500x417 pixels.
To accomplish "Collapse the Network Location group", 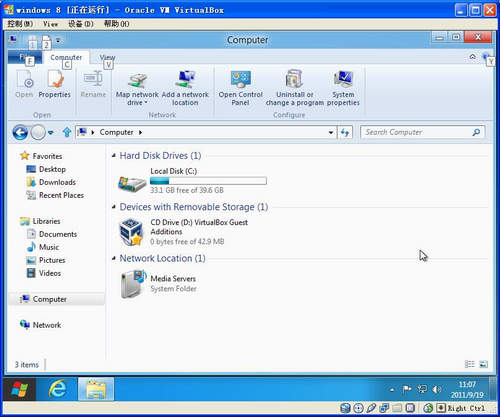I will (114, 258).
